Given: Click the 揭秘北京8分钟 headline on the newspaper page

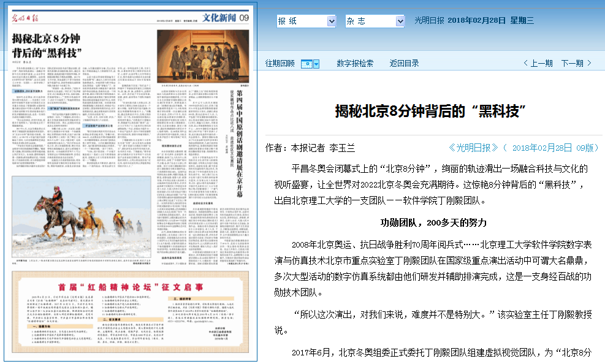Looking at the screenshot, I should click(x=46, y=44).
